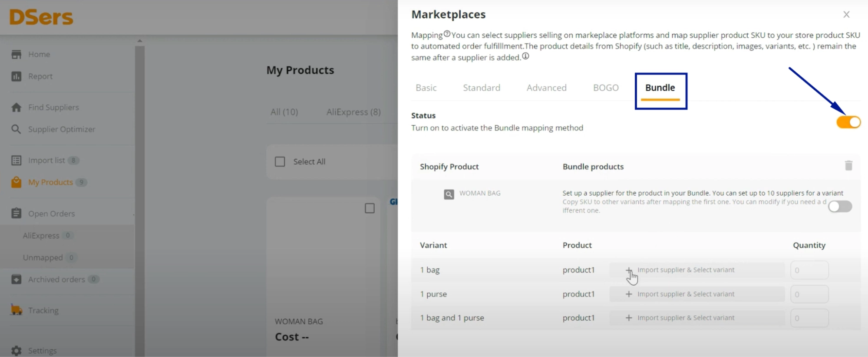Open the AliExpress (8) products tab
Image resolution: width=868 pixels, height=357 pixels.
pos(353,112)
